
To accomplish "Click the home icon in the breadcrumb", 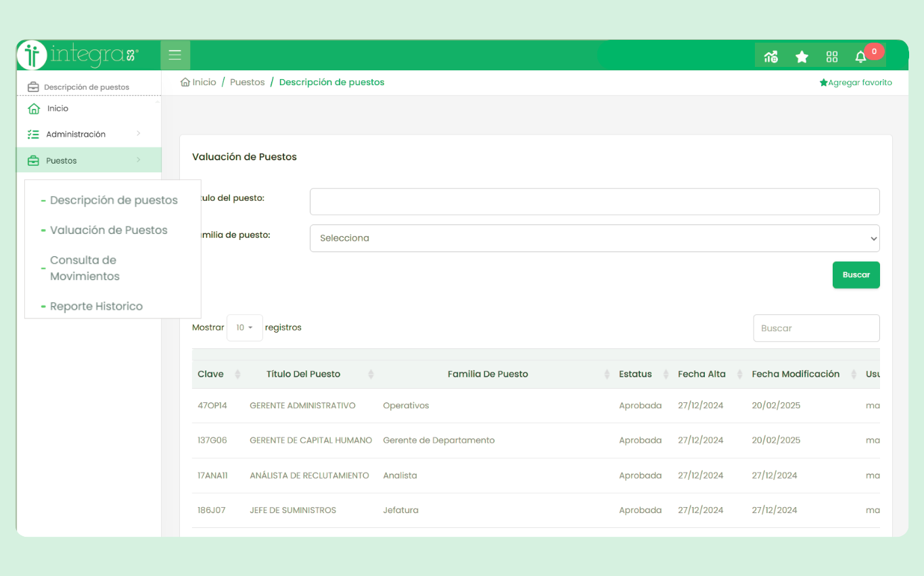I will pos(185,82).
